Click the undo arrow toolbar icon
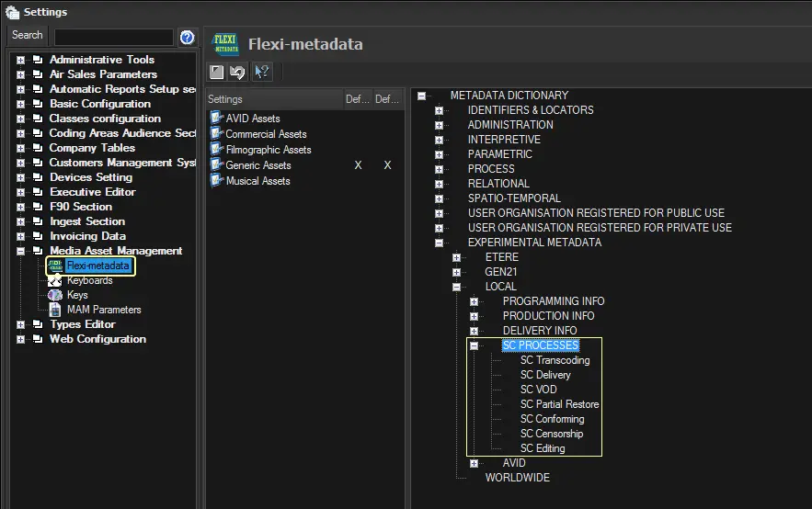This screenshot has height=509, width=812. click(238, 72)
